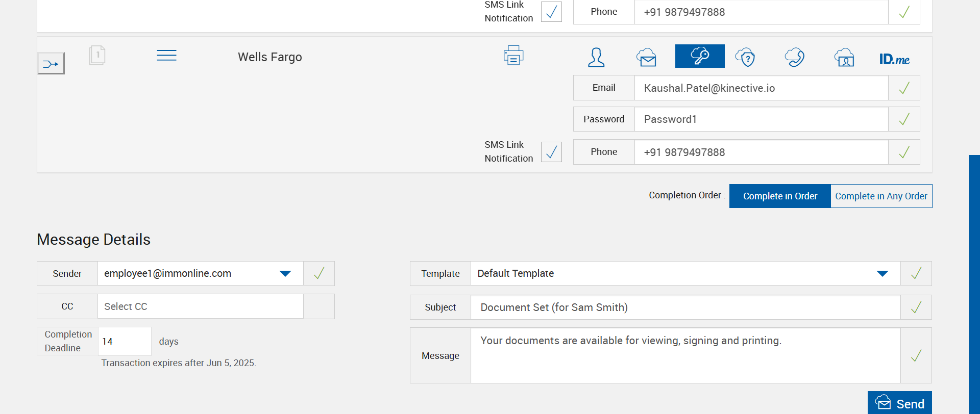980x414 pixels.
Task: Open the Sender email dropdown
Action: tap(285, 274)
